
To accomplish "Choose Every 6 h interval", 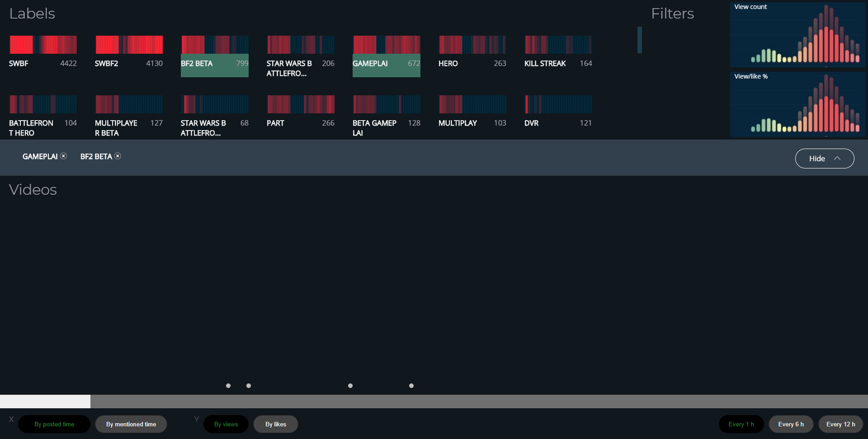I will pos(791,424).
